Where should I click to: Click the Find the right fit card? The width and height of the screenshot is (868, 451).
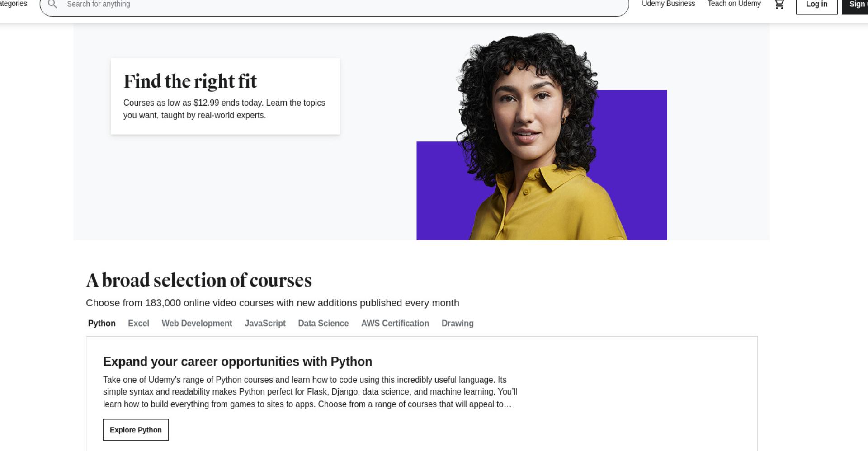click(x=225, y=96)
